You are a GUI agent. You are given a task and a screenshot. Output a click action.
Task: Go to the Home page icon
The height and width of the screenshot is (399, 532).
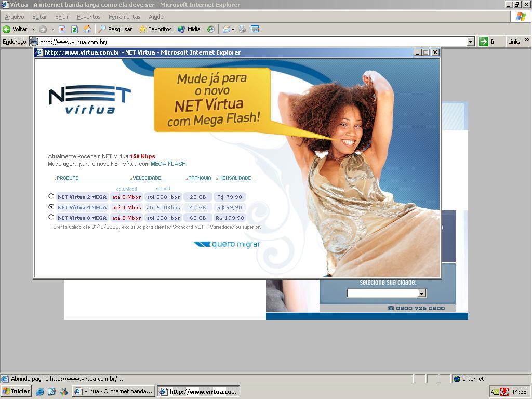click(x=87, y=29)
